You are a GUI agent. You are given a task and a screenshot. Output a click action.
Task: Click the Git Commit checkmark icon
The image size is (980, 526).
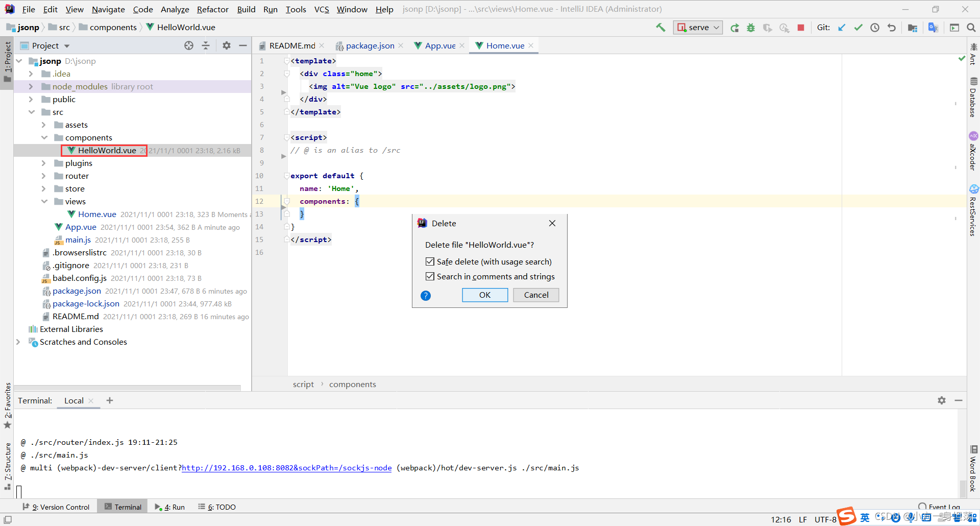tap(859, 28)
